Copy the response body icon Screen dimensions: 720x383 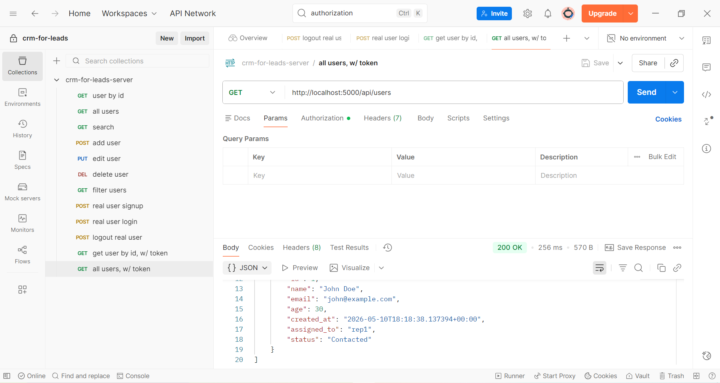[x=661, y=268]
